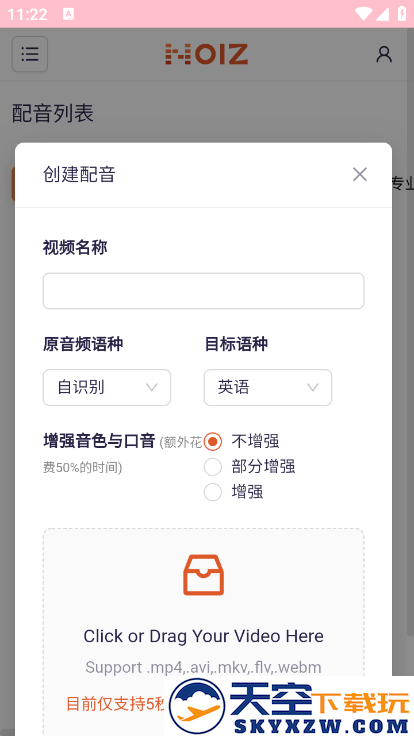Image resolution: width=414 pixels, height=736 pixels.
Task: Expand the 目标语种 dropdown showing 英语
Action: (268, 387)
